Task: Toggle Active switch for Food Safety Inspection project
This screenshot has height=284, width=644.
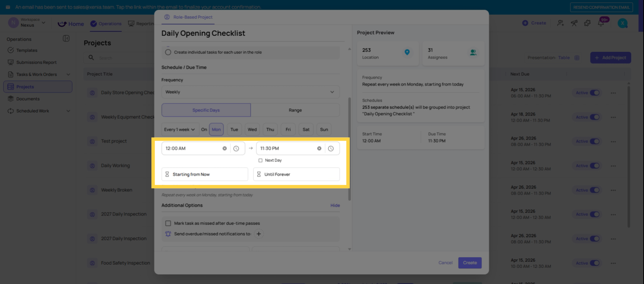Action: click(x=595, y=263)
